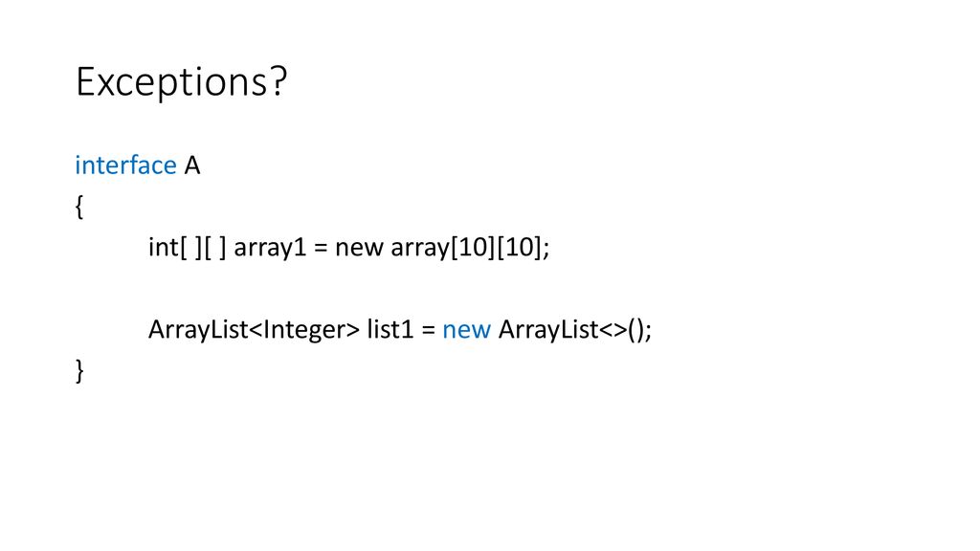Click the "array1" variable name
Image resolution: width=980 pixels, height=551 pixels.
coord(271,248)
